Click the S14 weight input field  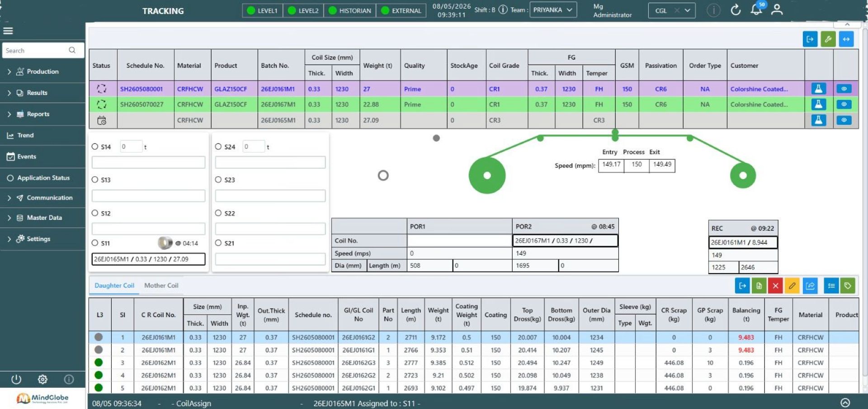[x=131, y=147]
